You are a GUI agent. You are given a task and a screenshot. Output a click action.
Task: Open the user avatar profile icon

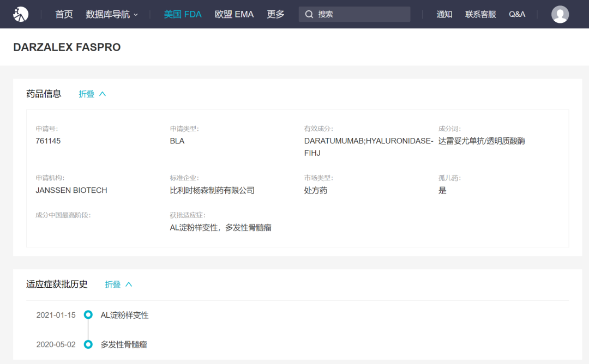[x=560, y=14]
